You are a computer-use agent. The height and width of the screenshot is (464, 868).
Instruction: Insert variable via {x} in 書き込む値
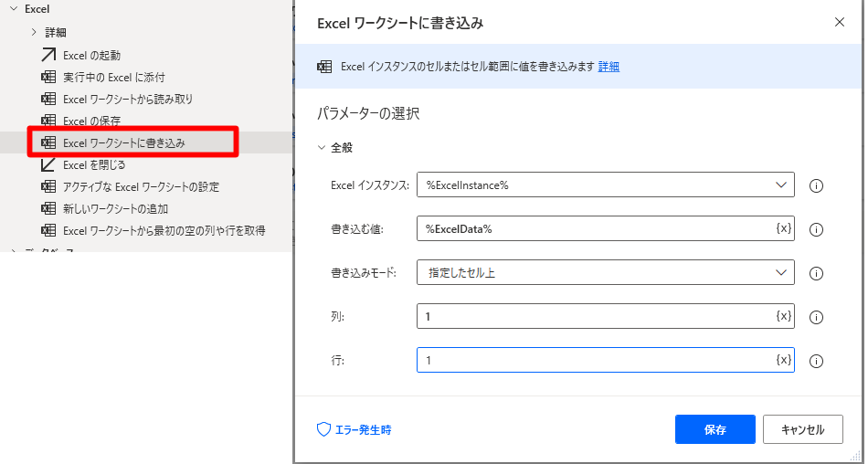(x=783, y=228)
